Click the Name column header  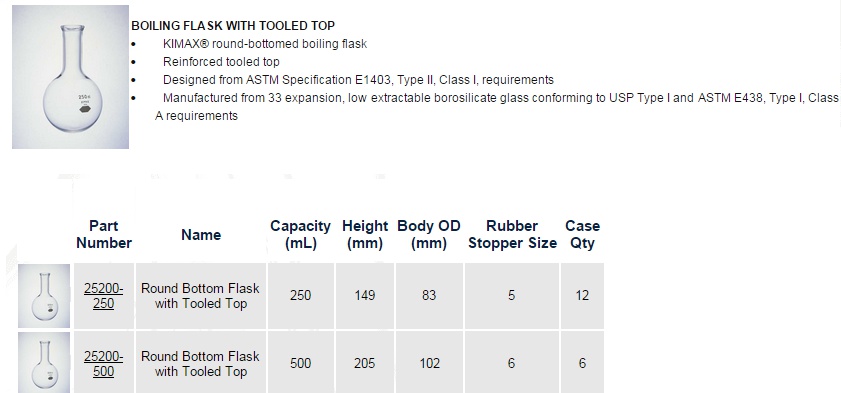tap(201, 235)
